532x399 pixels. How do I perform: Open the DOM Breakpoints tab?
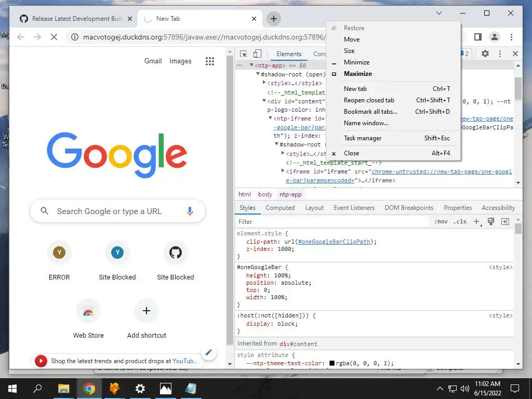409,208
